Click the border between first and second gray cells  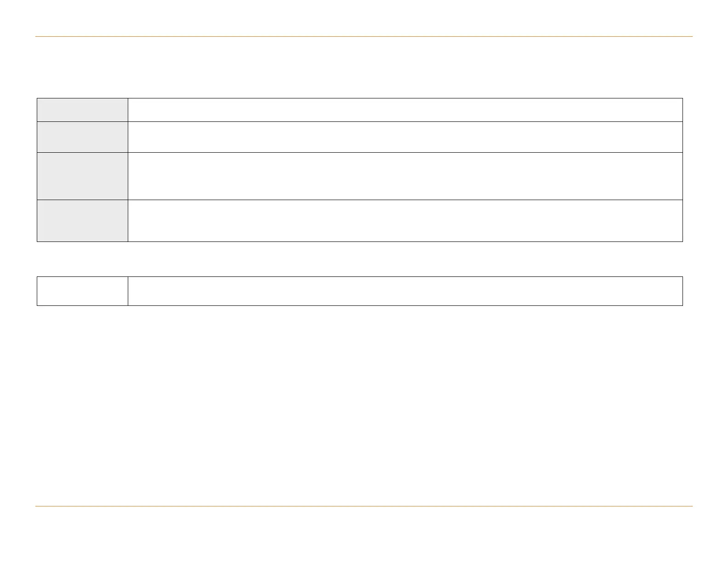point(82,121)
